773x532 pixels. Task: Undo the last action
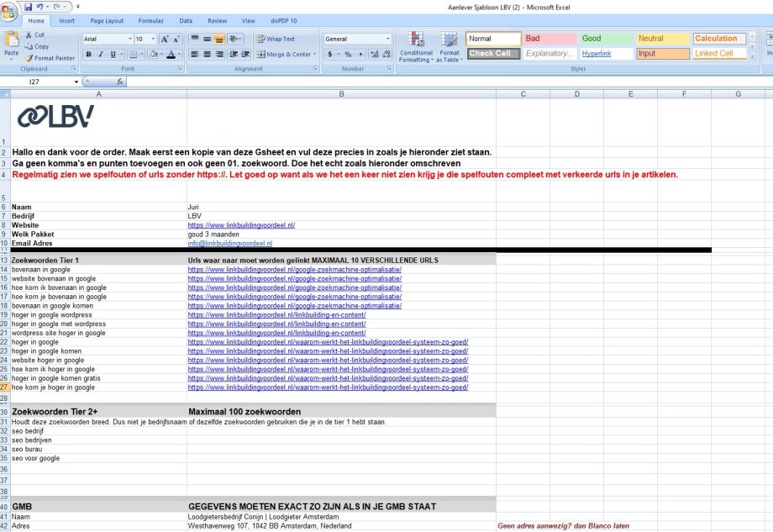pos(39,7)
